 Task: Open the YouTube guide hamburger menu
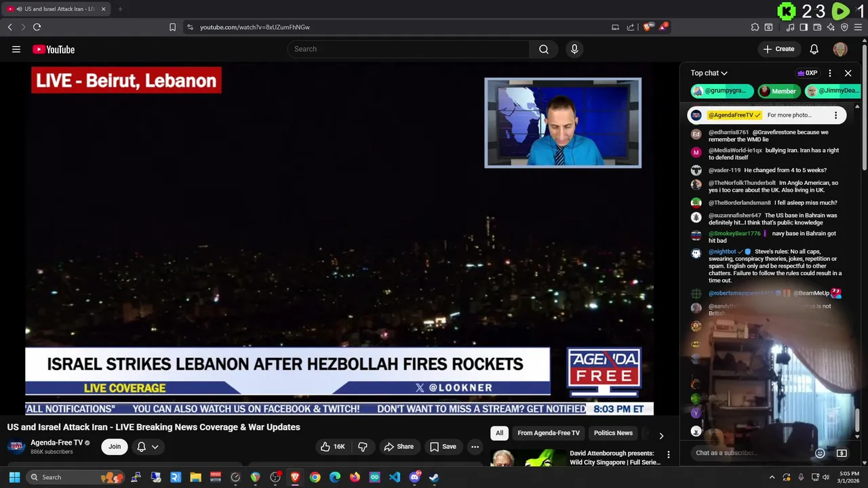(x=16, y=49)
